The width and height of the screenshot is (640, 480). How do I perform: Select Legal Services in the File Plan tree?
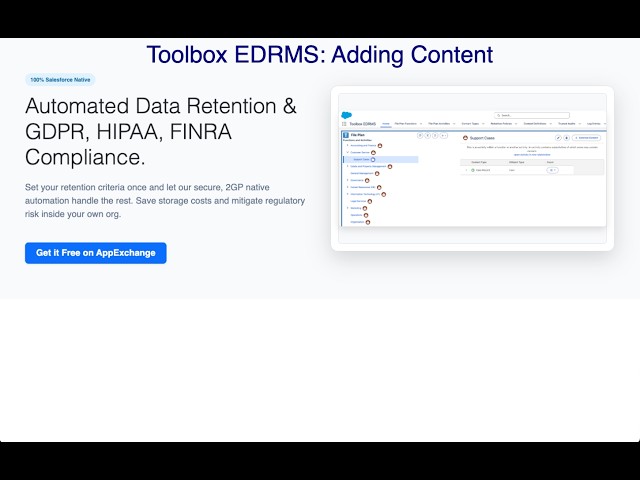[358, 201]
